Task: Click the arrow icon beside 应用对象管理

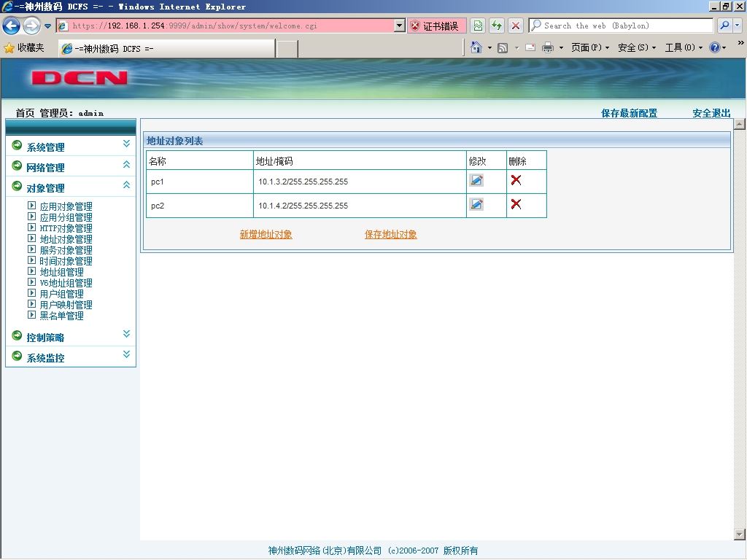Action: point(32,206)
